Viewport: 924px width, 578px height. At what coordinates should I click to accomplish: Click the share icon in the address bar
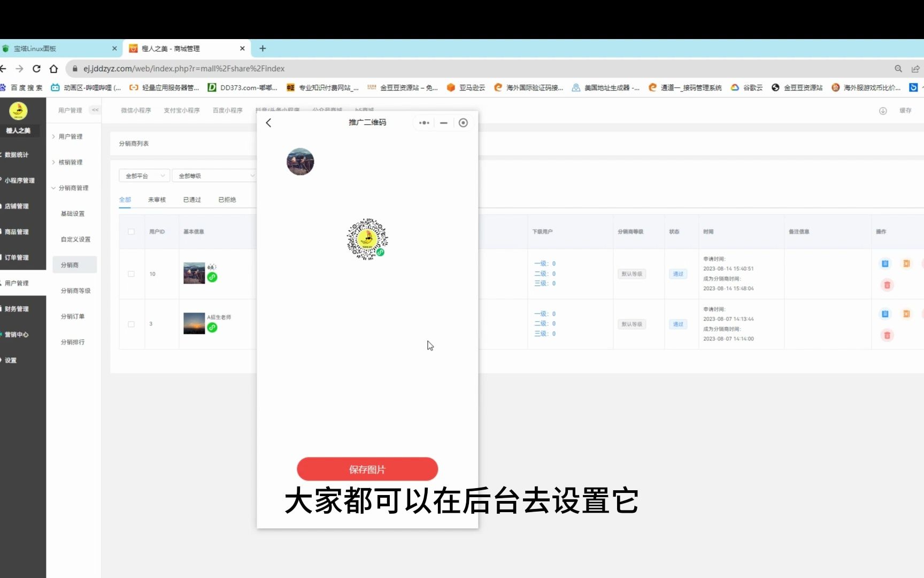[915, 69]
